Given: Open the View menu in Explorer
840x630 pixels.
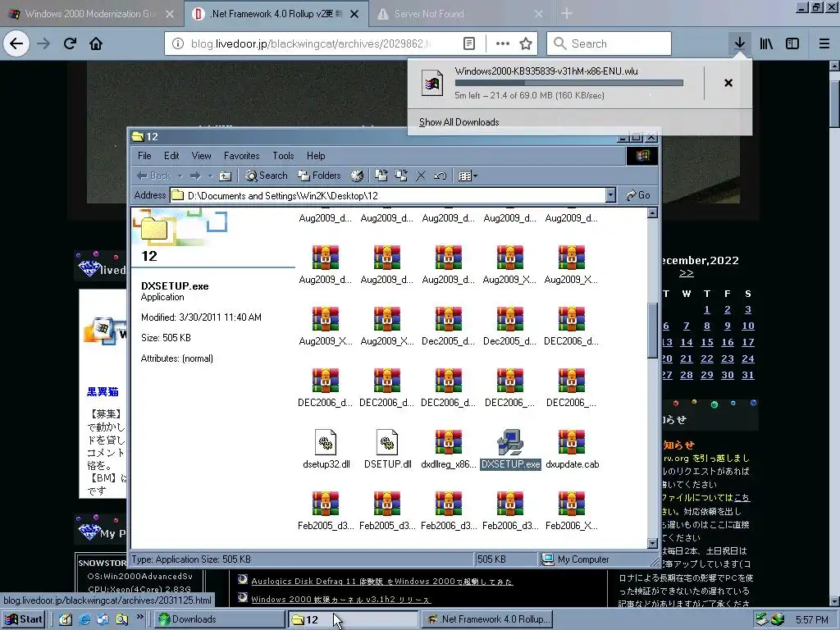Looking at the screenshot, I should (x=202, y=156).
